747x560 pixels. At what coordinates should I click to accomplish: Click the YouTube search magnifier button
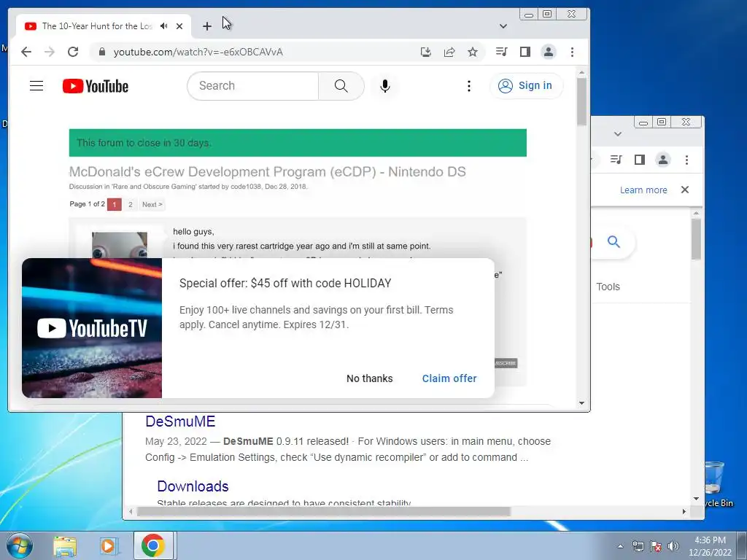(x=341, y=86)
